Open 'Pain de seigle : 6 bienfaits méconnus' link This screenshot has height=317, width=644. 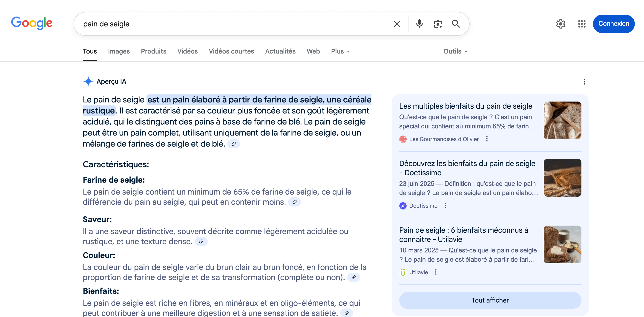pos(463,235)
